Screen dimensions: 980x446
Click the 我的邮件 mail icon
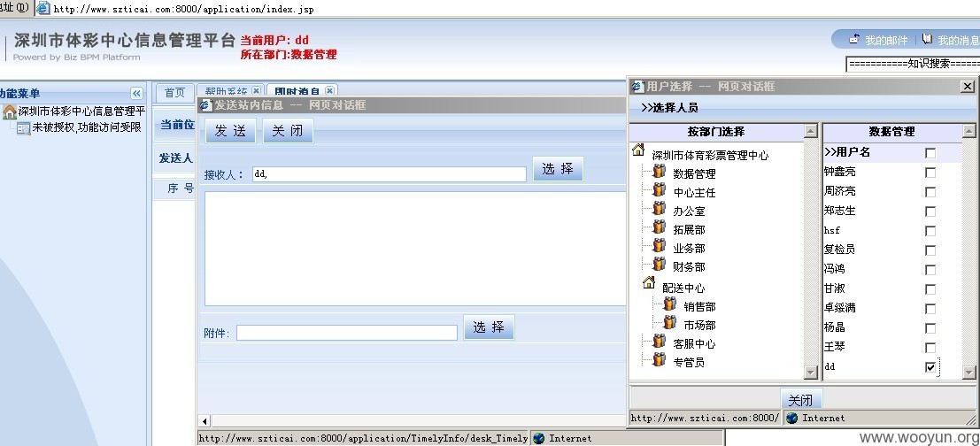(854, 39)
